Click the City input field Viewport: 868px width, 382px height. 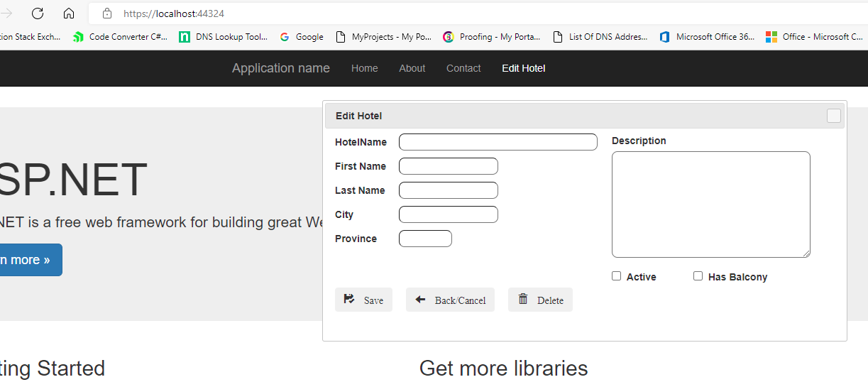tap(449, 214)
